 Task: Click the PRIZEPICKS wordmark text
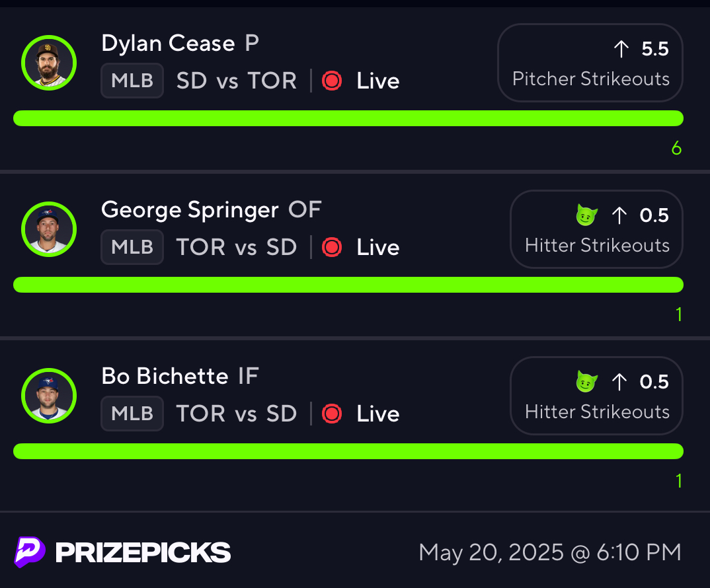[143, 553]
